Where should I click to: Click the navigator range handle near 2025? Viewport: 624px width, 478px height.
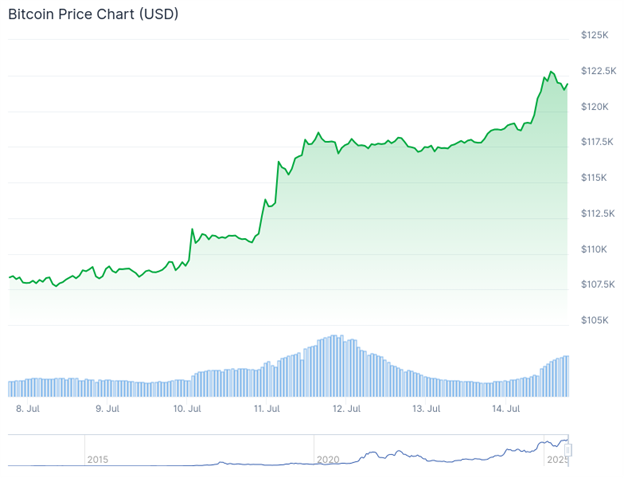pos(570,451)
